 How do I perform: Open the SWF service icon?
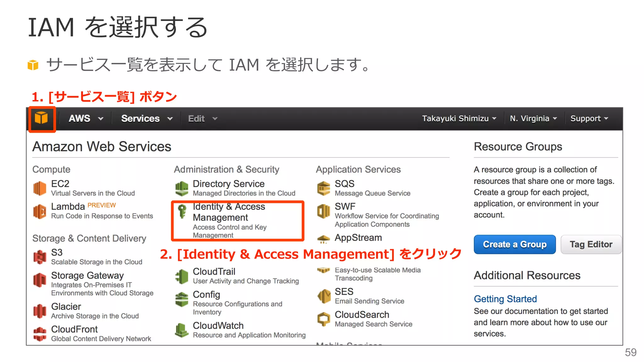(324, 211)
